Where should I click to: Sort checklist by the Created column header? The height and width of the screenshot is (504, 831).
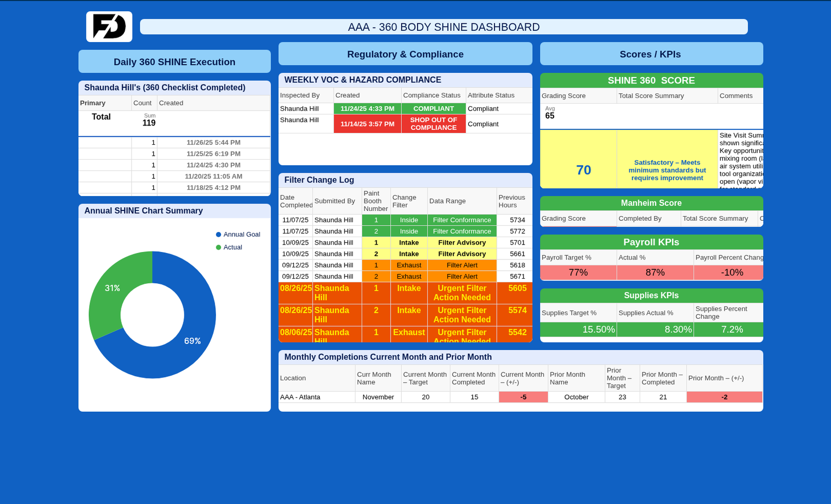(x=171, y=103)
